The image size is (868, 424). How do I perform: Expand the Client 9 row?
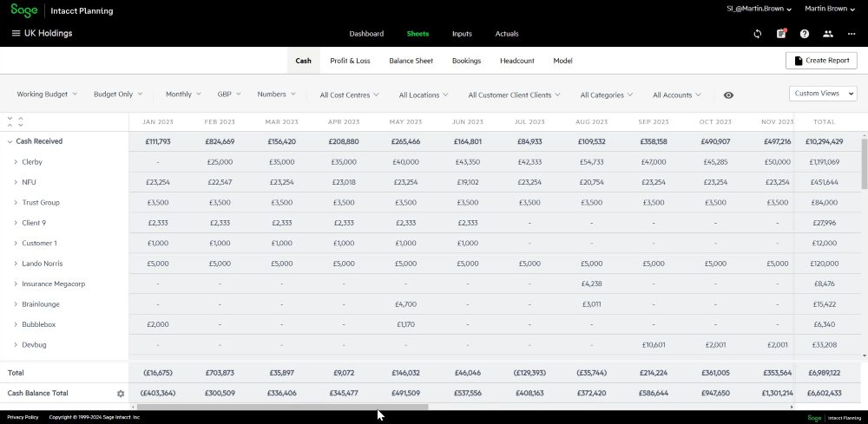[16, 224]
